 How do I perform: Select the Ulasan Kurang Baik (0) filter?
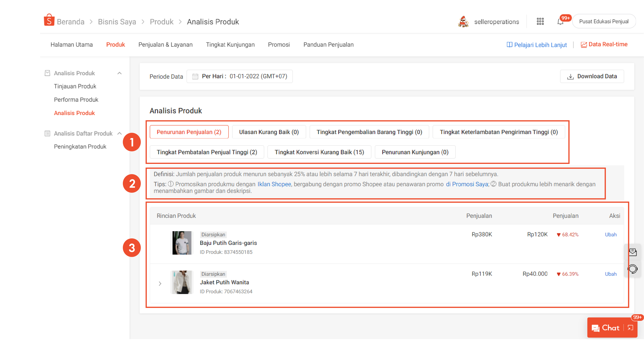(x=269, y=132)
